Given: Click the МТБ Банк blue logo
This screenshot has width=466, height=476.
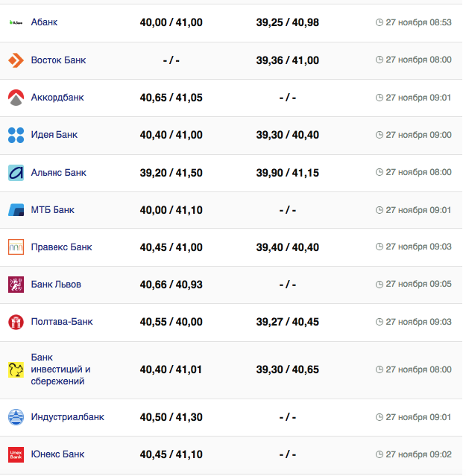Looking at the screenshot, I should tap(16, 210).
